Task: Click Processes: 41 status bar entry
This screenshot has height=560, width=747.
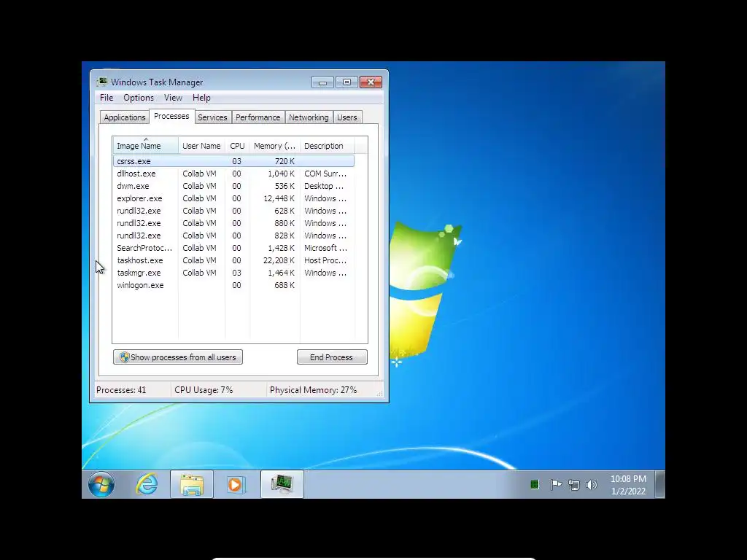Action: pyautogui.click(x=121, y=390)
